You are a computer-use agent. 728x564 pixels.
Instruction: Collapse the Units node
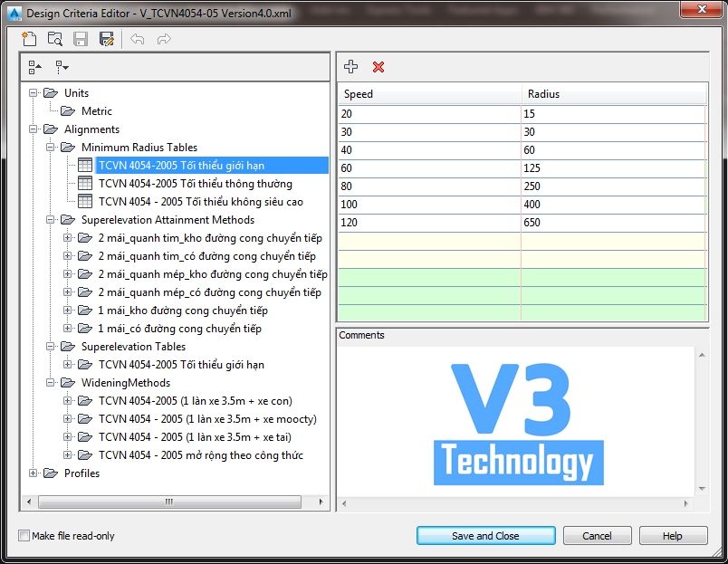(33, 93)
